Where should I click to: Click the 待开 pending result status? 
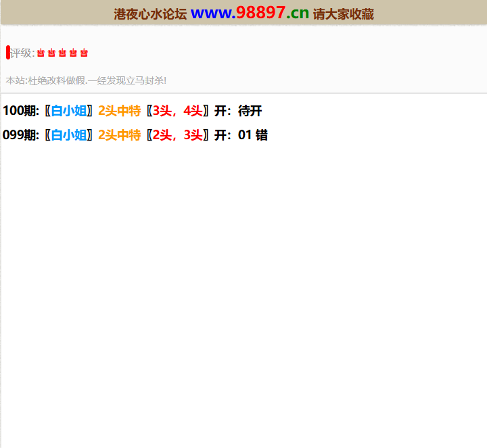(250, 111)
